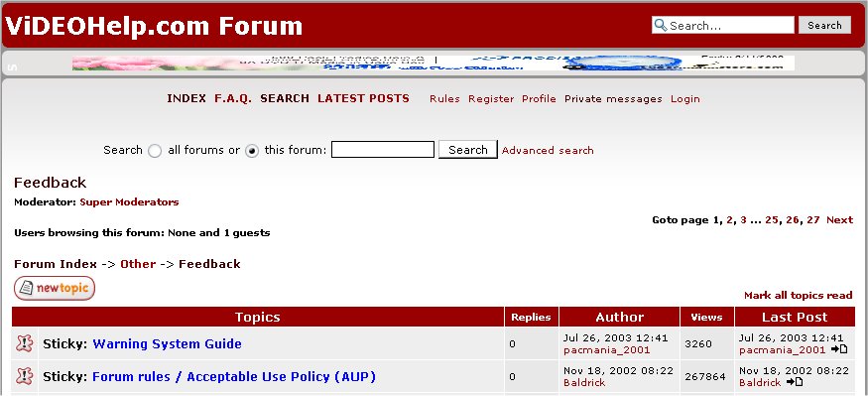The height and width of the screenshot is (396, 868).
Task: Click the header Search button
Action: [x=824, y=25]
